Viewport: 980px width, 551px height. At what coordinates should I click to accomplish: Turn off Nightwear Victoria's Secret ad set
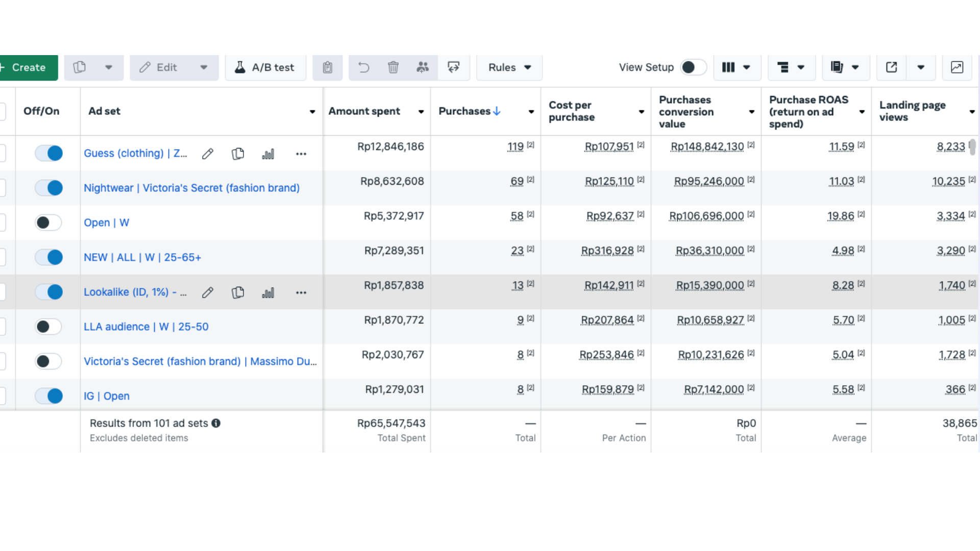coord(48,188)
